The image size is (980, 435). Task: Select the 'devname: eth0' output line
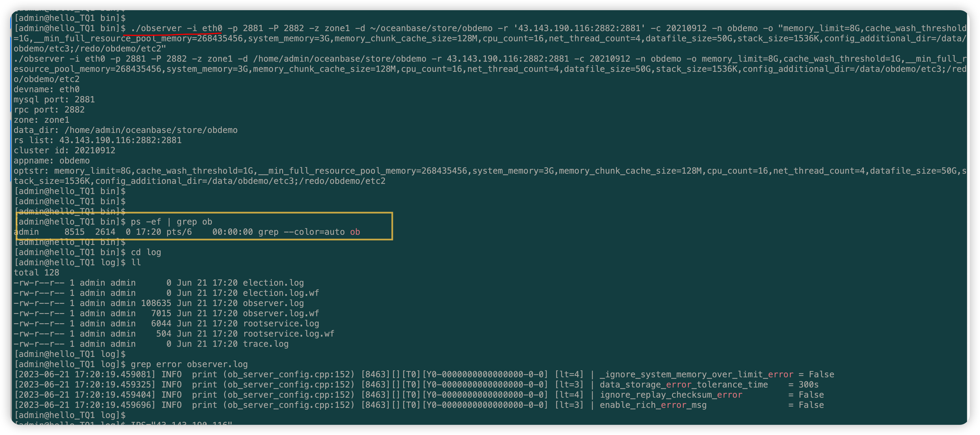[46, 89]
